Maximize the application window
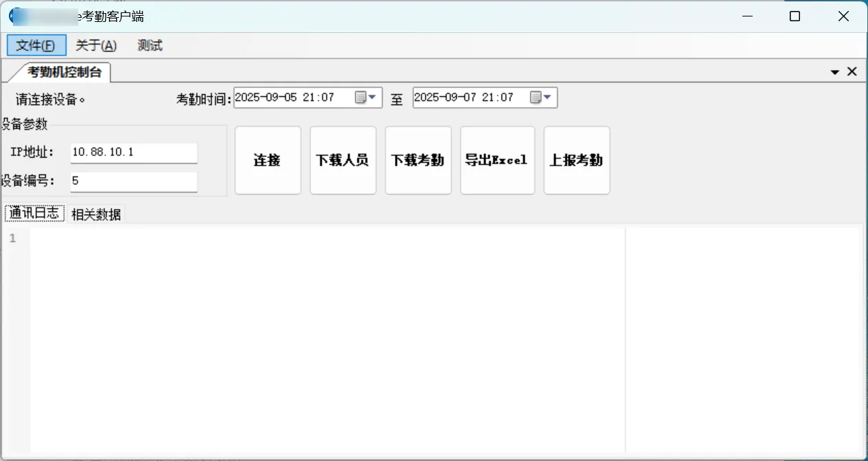 [x=795, y=16]
